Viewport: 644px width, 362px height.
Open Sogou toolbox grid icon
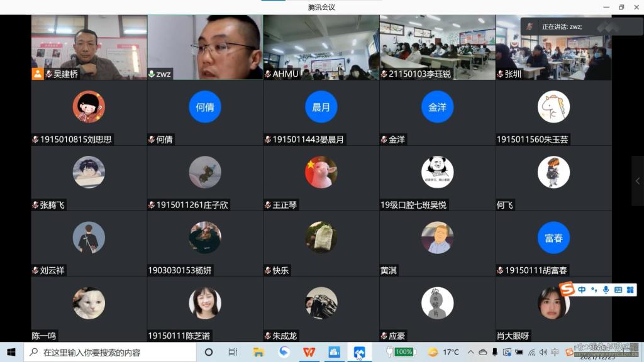(x=629, y=290)
